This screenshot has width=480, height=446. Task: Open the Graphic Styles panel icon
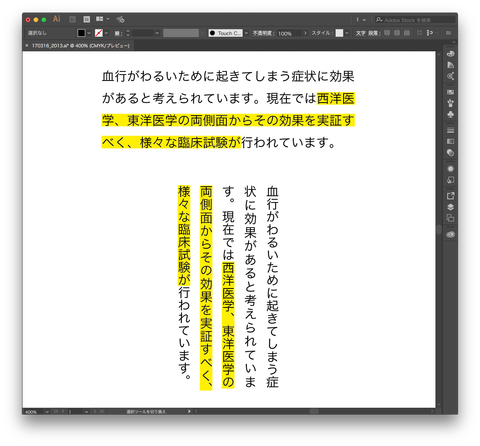[x=450, y=180]
